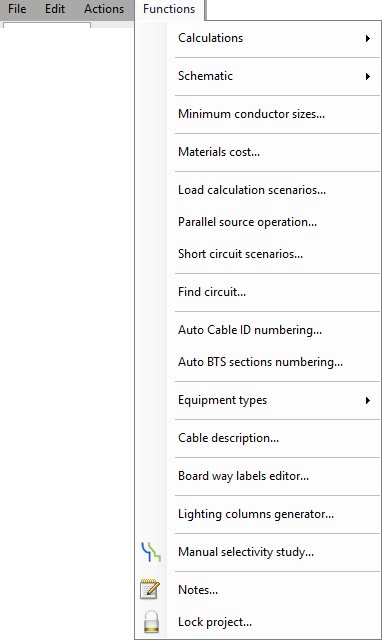Launch Lighting columns generator
This screenshot has width=382, height=640.
[256, 514]
